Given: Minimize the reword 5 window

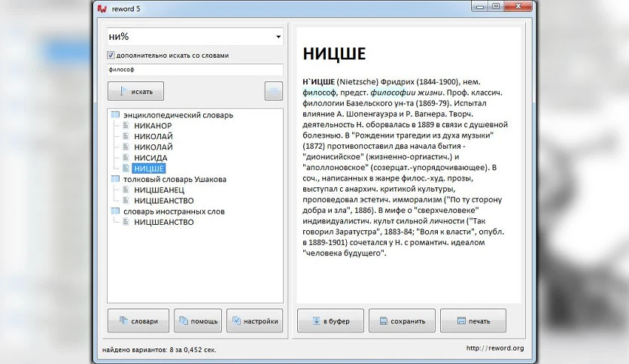Looking at the screenshot, I should pos(480,7).
